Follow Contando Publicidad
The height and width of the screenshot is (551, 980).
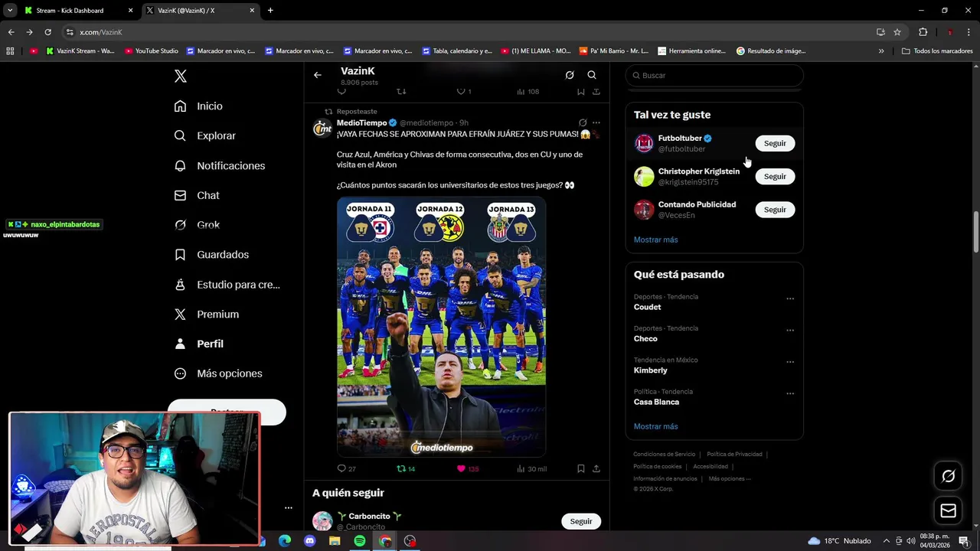(775, 210)
